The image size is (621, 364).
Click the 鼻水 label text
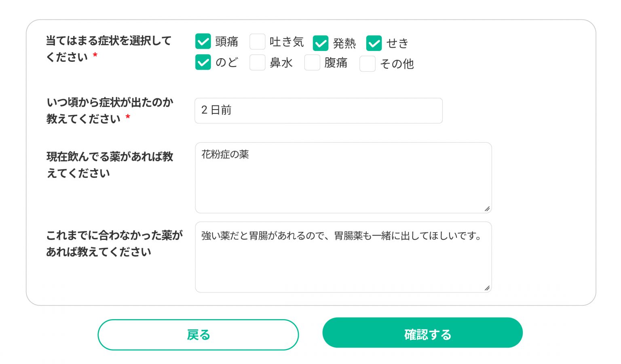click(x=281, y=63)
